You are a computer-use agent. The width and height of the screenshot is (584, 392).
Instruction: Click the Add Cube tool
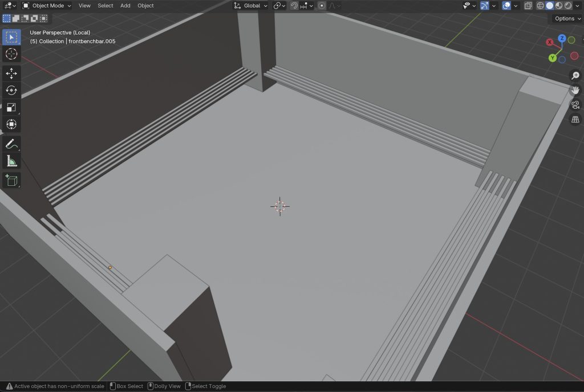pos(11,181)
